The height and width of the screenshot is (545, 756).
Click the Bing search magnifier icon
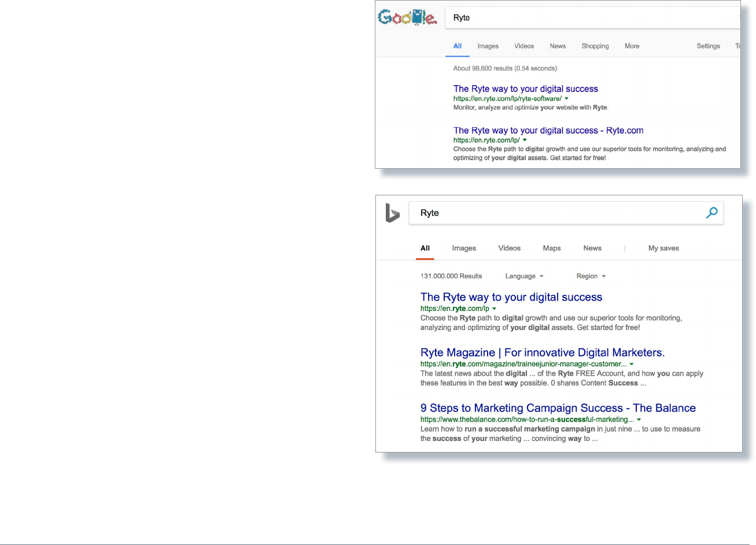(711, 213)
